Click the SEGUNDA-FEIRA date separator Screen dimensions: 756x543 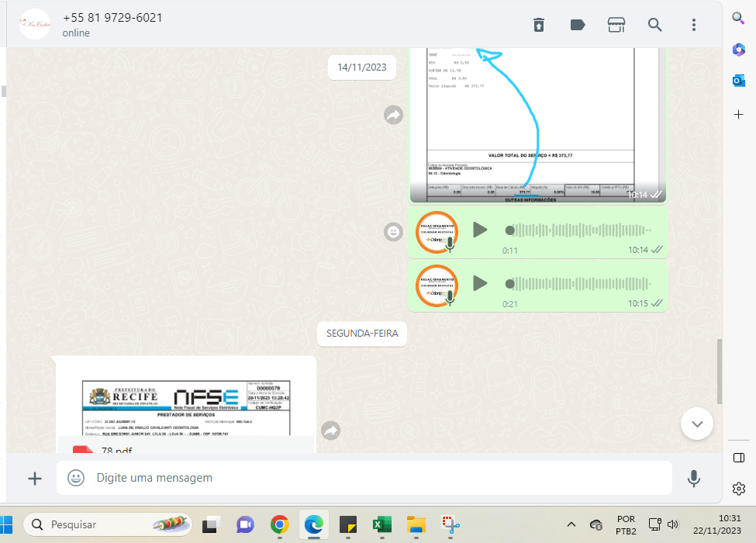[x=362, y=334]
